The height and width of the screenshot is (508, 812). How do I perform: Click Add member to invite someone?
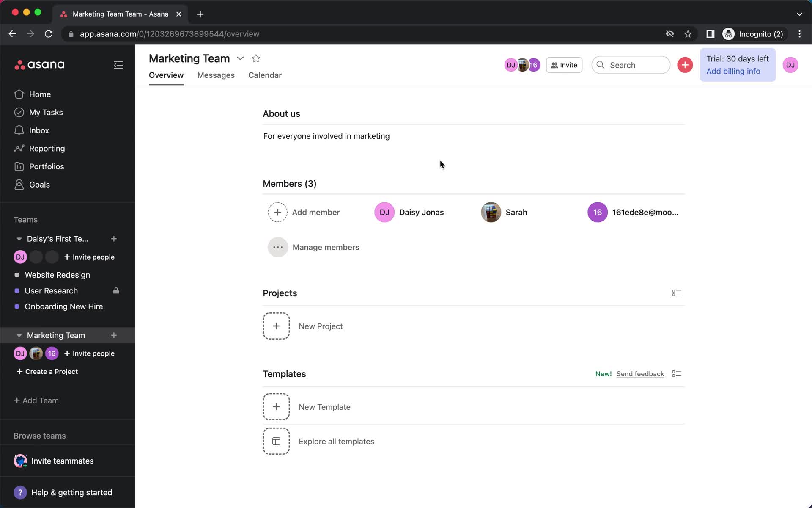304,212
